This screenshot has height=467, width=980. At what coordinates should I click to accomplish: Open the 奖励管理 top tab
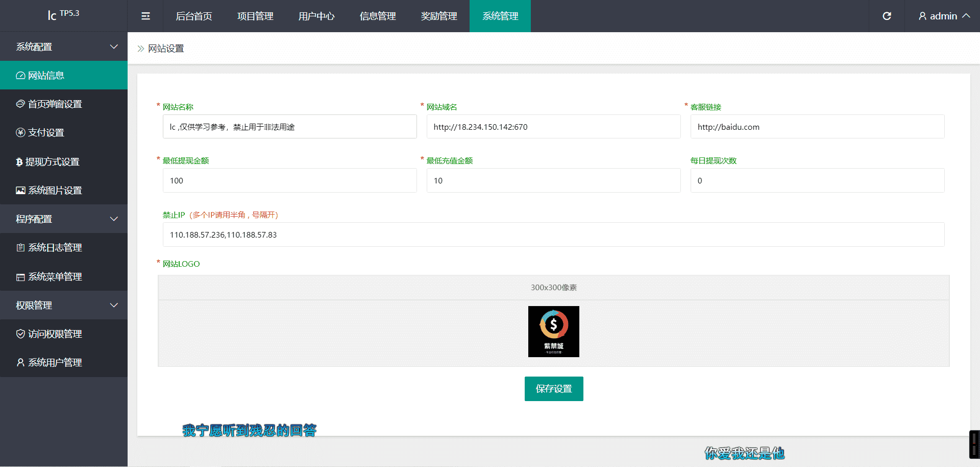(x=439, y=16)
